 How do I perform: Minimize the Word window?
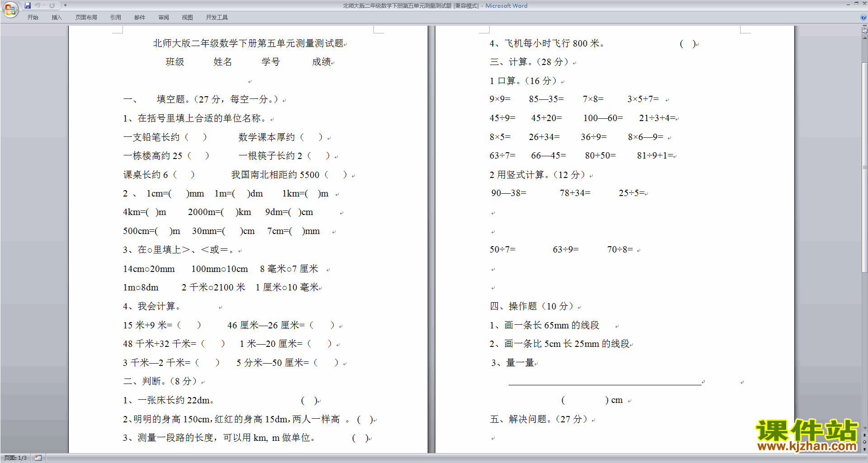tap(848, 4)
